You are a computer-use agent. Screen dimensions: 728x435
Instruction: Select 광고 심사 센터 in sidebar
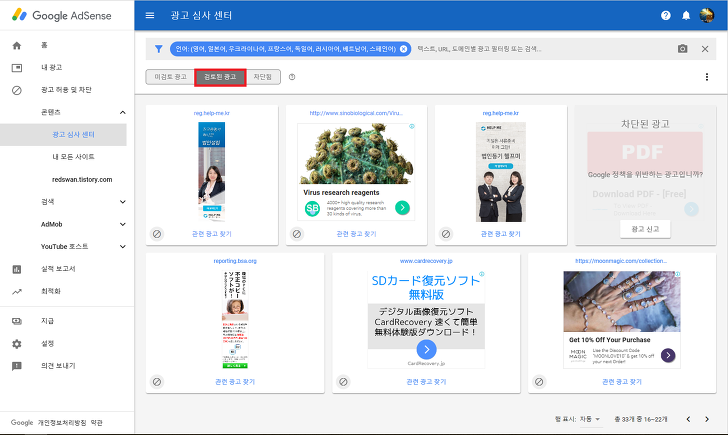[x=73, y=135]
